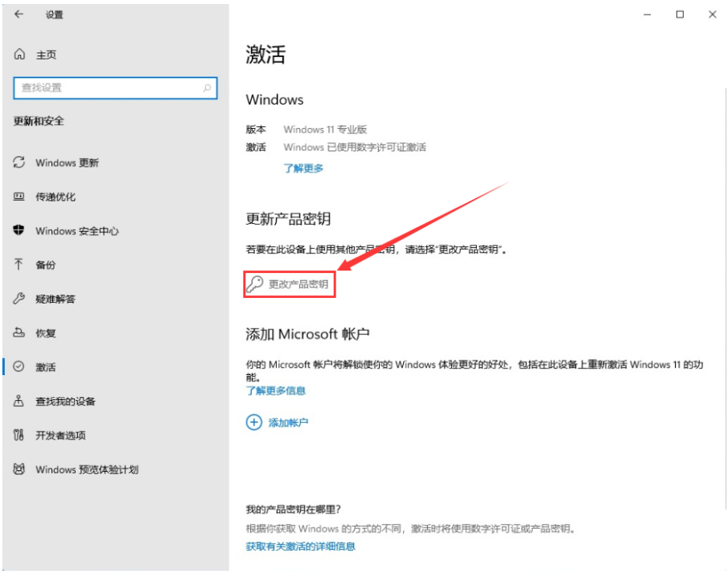Open the 主页 home icon

[x=19, y=55]
